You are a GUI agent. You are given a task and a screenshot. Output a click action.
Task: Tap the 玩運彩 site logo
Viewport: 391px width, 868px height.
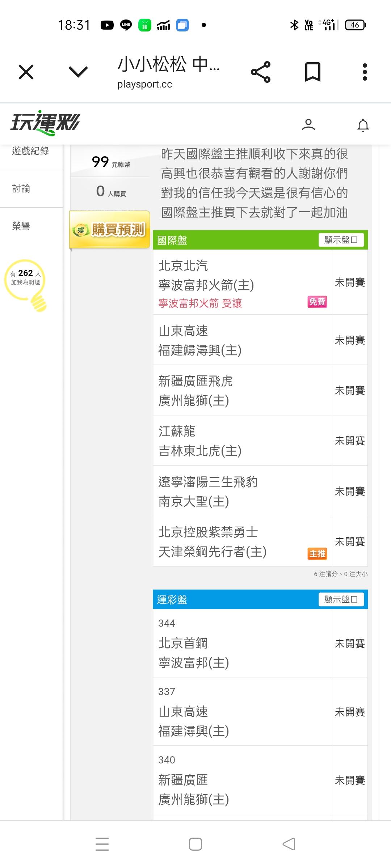[x=45, y=123]
